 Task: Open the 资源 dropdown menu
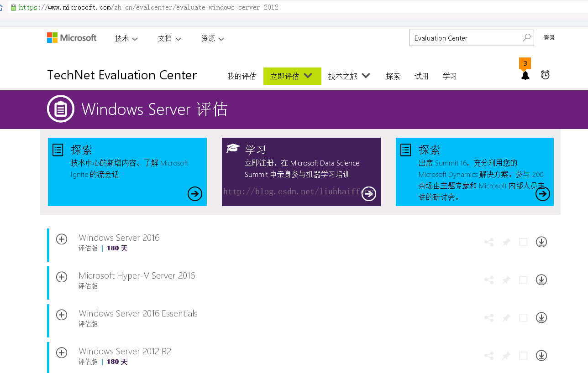[212, 39]
